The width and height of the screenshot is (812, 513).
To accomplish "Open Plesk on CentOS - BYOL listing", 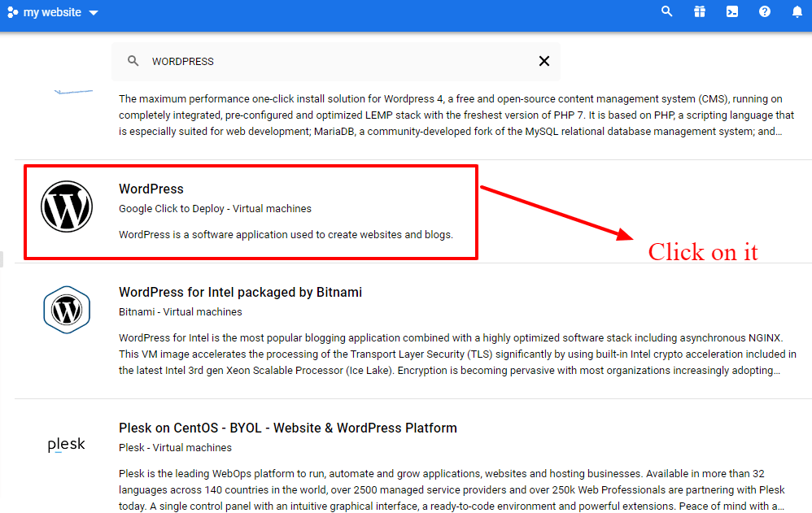I will point(288,428).
